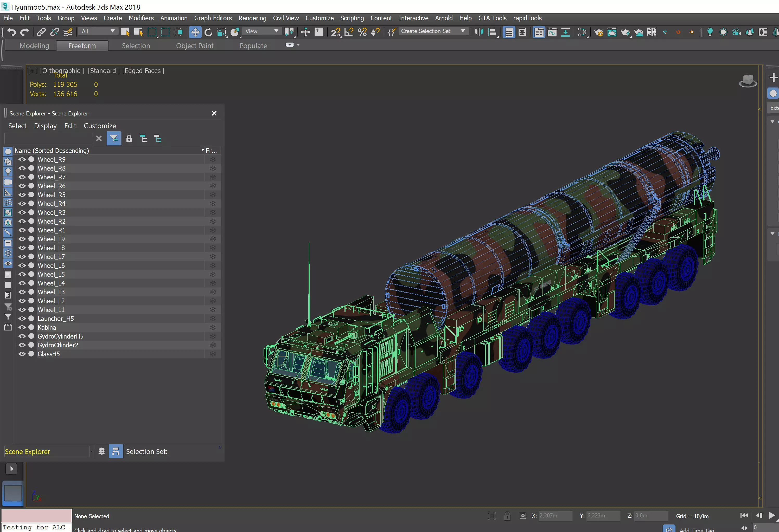Open the Scene Explorer Display menu
779x532 pixels.
45,126
